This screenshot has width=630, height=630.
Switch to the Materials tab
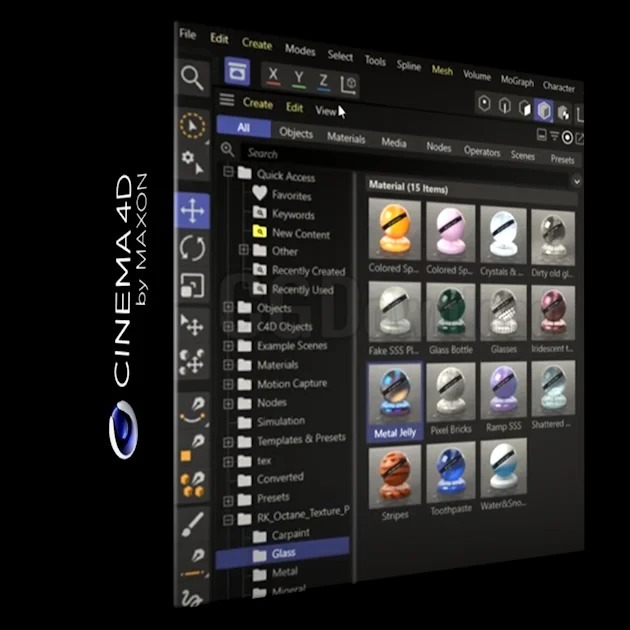(x=346, y=138)
